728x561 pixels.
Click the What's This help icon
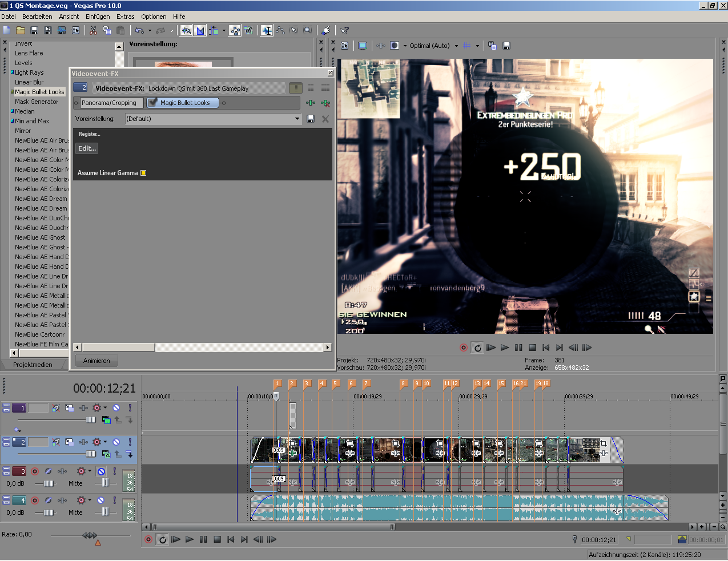pos(344,30)
